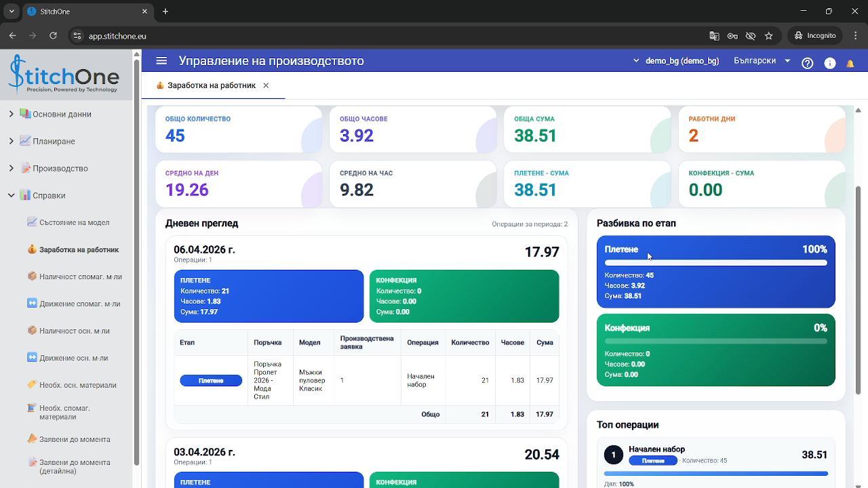The image size is (868, 488).
Task: Click blue ПЛЕТЕНЕ card for 06.04.2026
Action: pyautogui.click(x=269, y=296)
